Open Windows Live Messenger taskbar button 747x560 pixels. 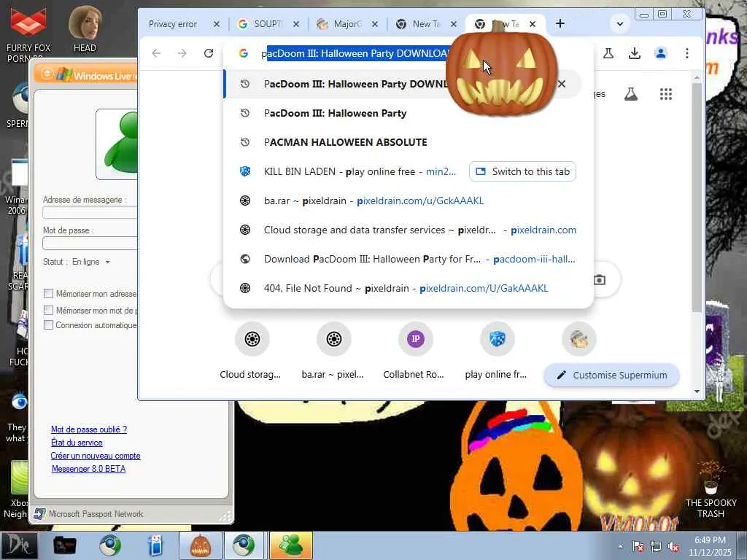click(x=290, y=545)
